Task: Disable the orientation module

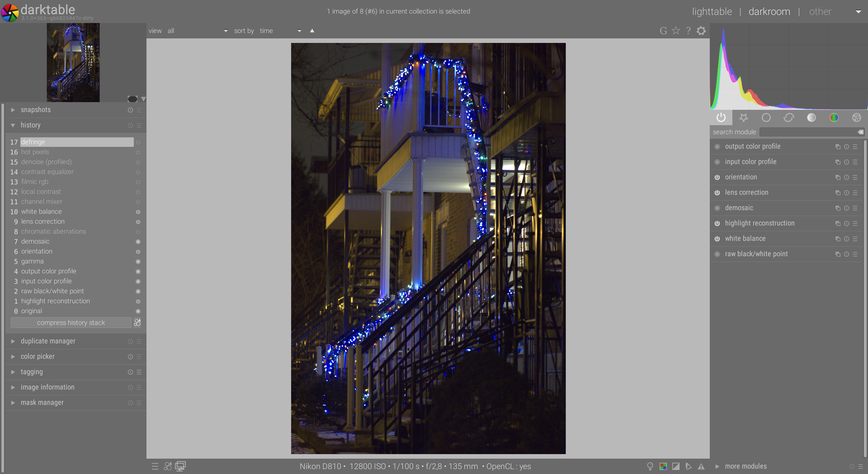Action: (717, 177)
